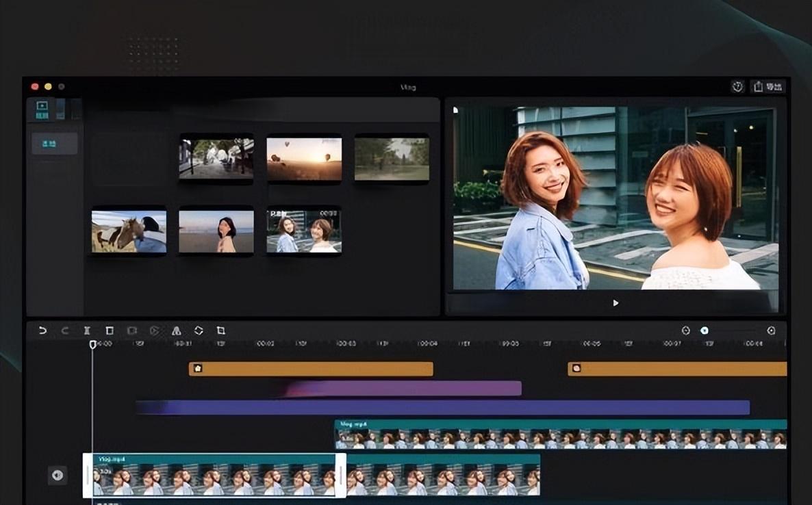The image size is (812, 505).
Task: Click the zoom out timeline minus icon
Action: (x=686, y=331)
